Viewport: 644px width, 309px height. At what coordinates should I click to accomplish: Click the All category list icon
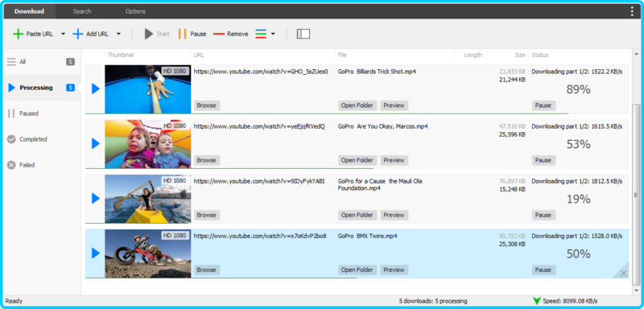(11, 62)
